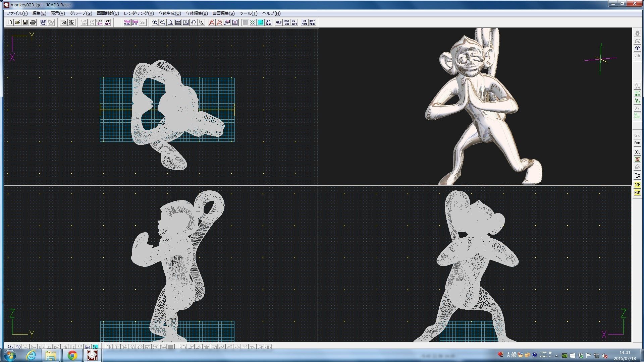Screen dimensions: 644x362
Task: Toggle the yellow NUM indicator
Action: pos(637,192)
